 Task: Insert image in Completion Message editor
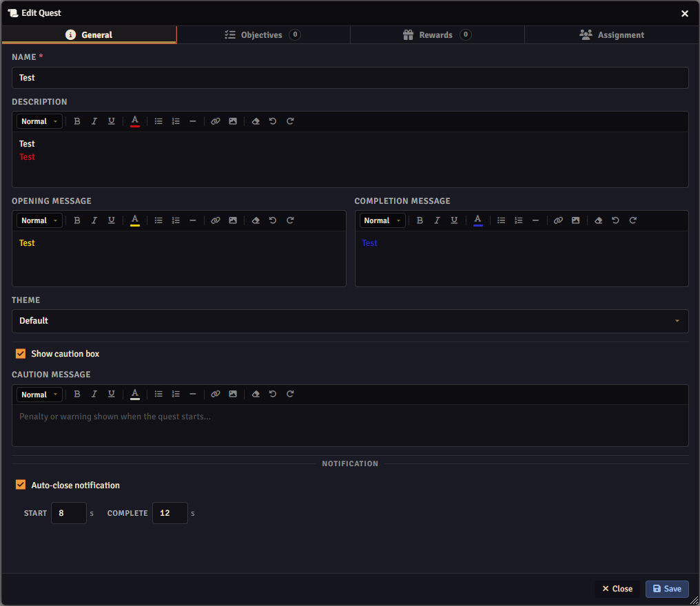(x=575, y=220)
